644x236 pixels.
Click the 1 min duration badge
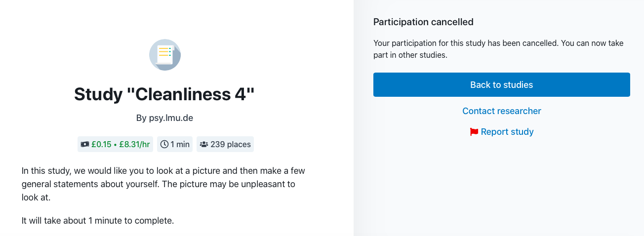pyautogui.click(x=175, y=145)
